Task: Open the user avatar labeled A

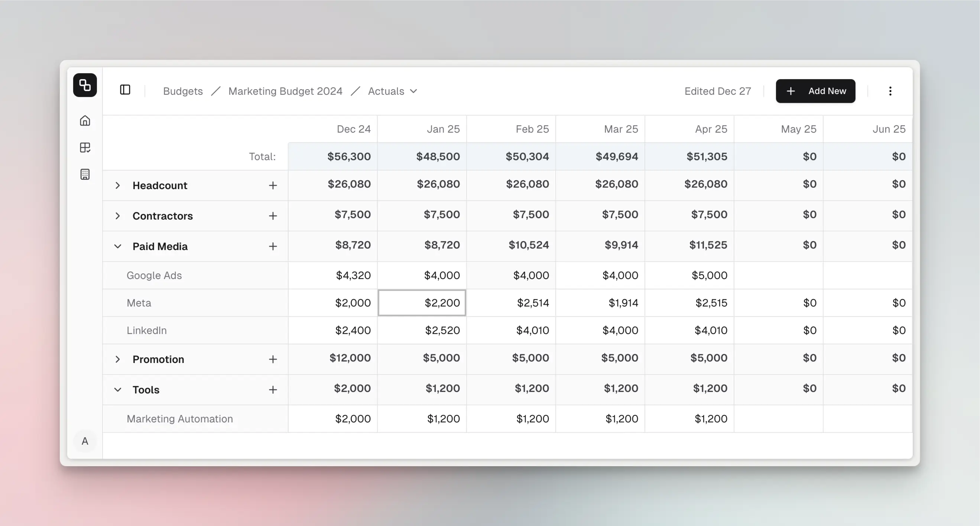Action: pos(85,441)
